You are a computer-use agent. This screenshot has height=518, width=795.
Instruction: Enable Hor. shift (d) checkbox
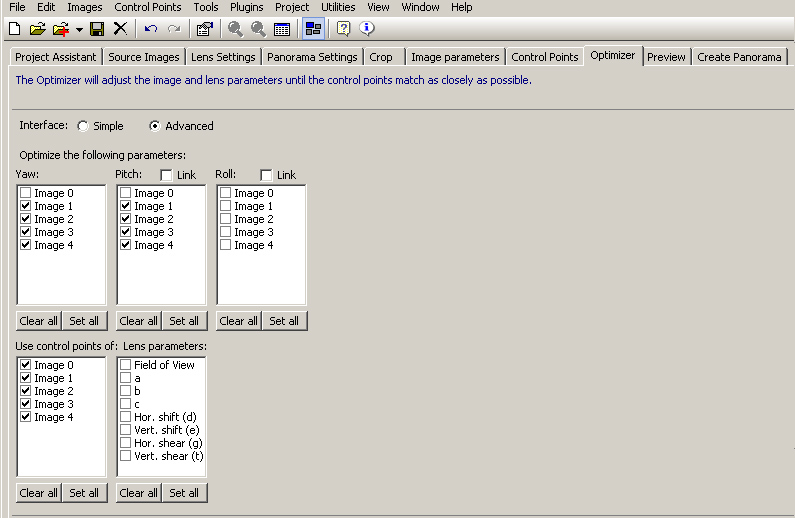point(125,417)
